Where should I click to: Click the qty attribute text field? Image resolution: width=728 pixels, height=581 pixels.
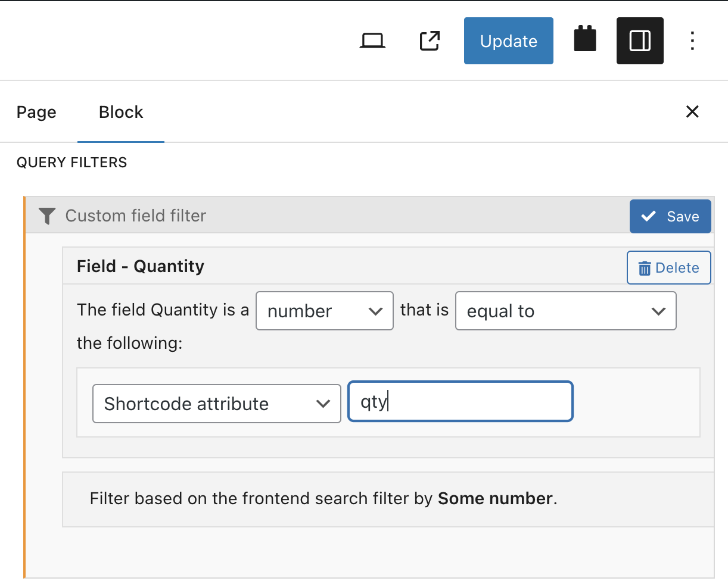461,402
